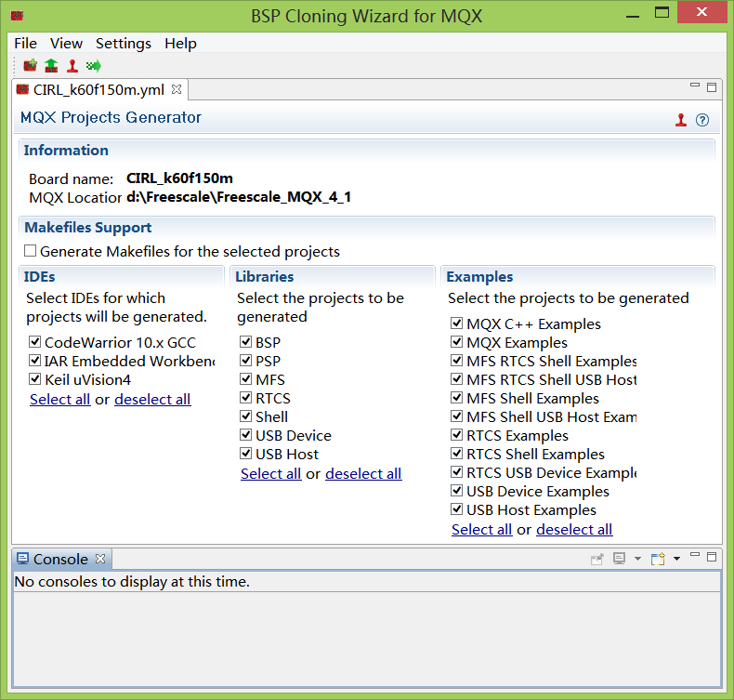Expand the Open Console dropdown arrow
This screenshot has height=700, width=734.
(x=676, y=559)
